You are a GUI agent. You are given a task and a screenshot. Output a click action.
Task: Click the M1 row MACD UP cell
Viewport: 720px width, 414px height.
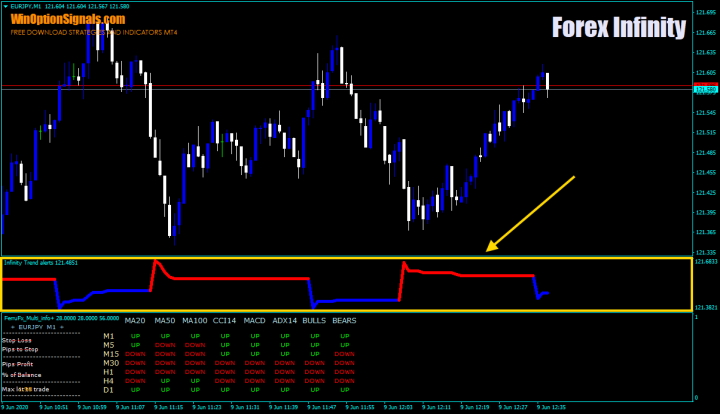pos(255,336)
